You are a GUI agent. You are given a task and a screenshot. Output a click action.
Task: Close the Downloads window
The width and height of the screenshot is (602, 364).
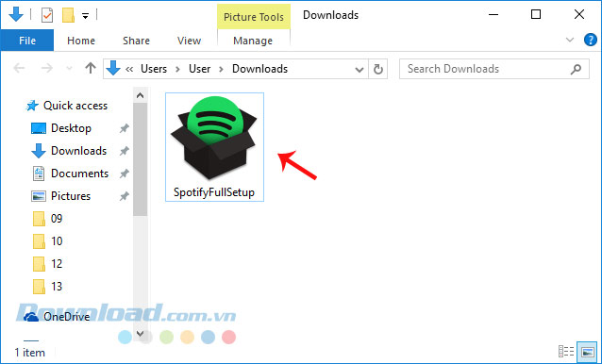(579, 14)
